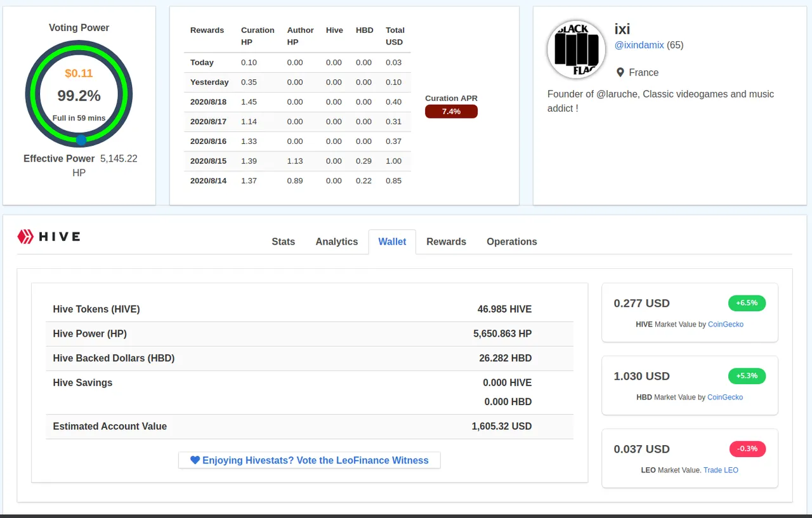Viewport: 812px width, 518px height.
Task: Click the 1.13 Author HP value
Action: [295, 160]
